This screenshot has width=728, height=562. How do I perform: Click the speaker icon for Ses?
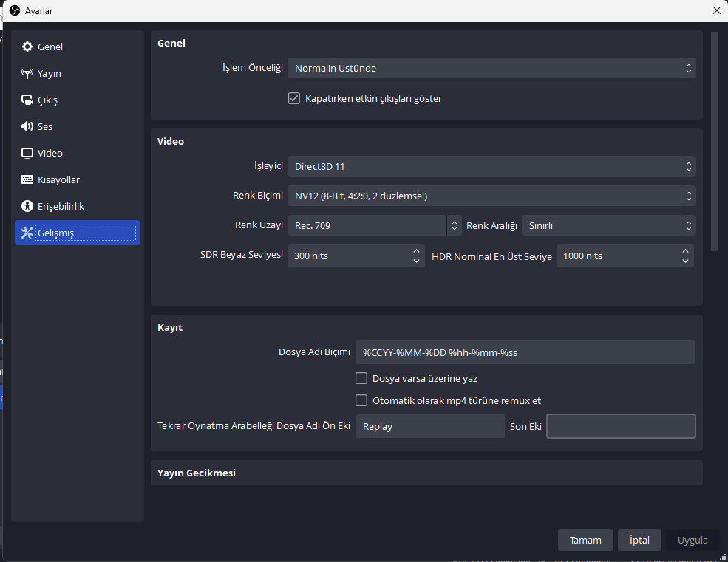click(27, 127)
